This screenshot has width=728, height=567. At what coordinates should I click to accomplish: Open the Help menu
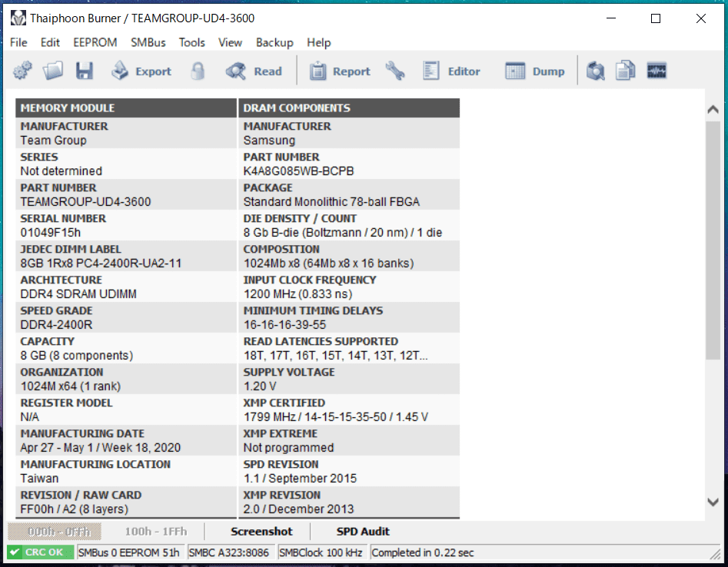click(319, 43)
